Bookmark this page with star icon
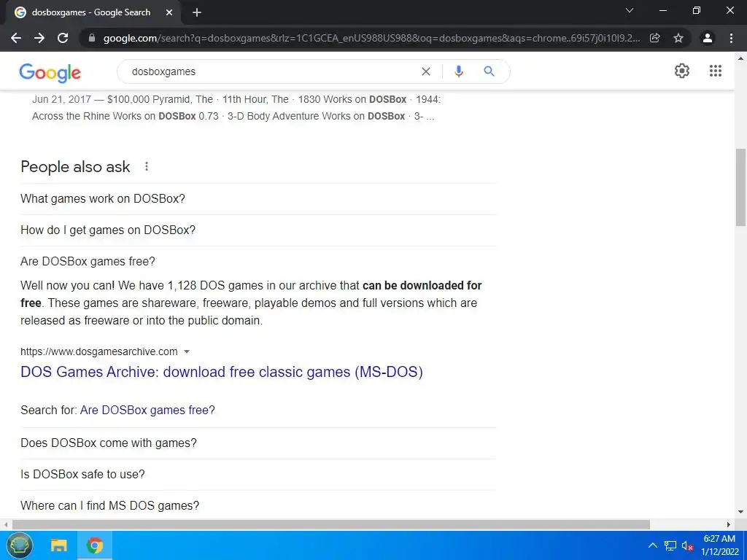Screen dimensions: 747x560 coord(678,38)
